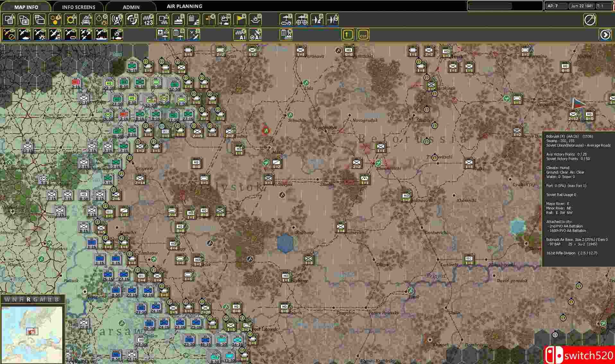Select the naval patrol mission icon with ship
615x364 pixels.
click(101, 35)
